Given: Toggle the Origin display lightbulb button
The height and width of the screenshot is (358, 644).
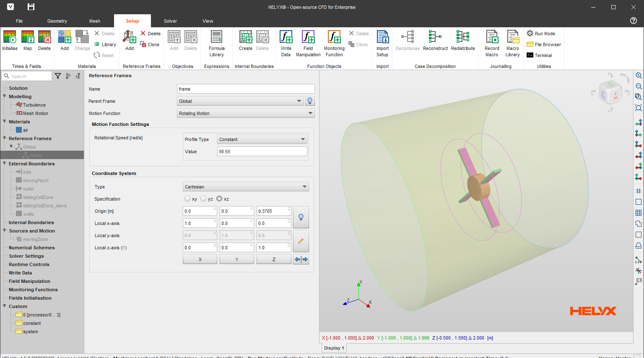Looking at the screenshot, I should [301, 217].
